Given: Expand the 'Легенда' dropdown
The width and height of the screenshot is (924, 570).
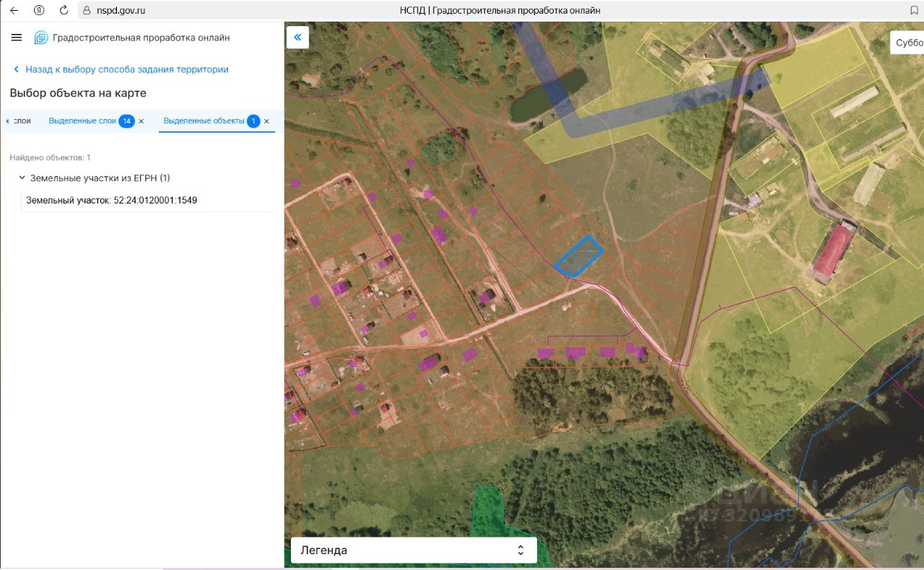Looking at the screenshot, I should coord(414,550).
